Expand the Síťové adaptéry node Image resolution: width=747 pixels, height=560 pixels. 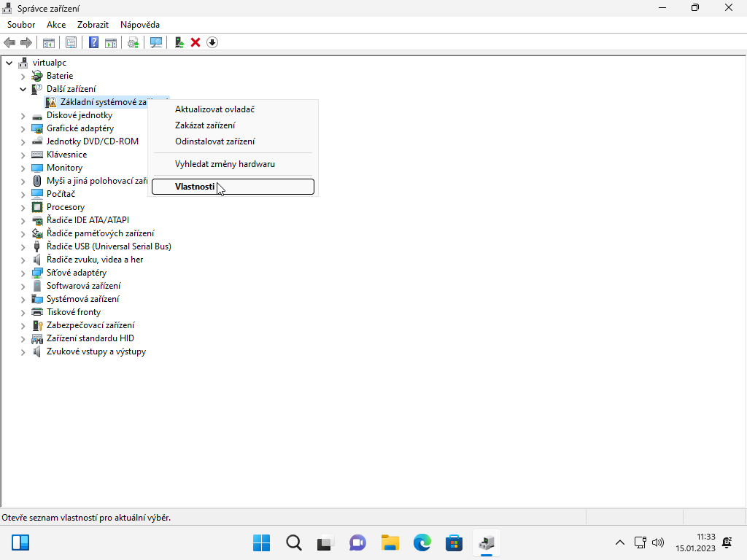tap(23, 273)
